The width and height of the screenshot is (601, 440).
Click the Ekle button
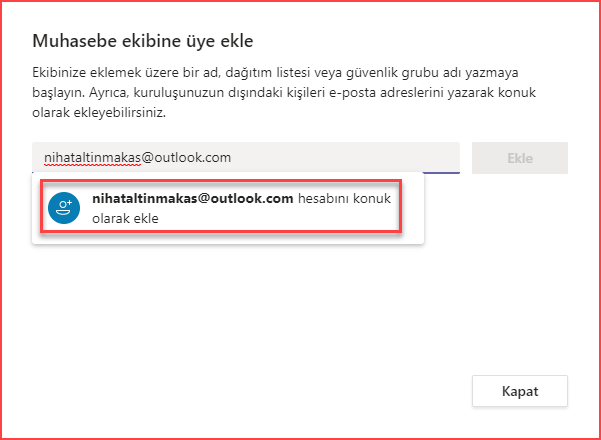click(x=520, y=158)
